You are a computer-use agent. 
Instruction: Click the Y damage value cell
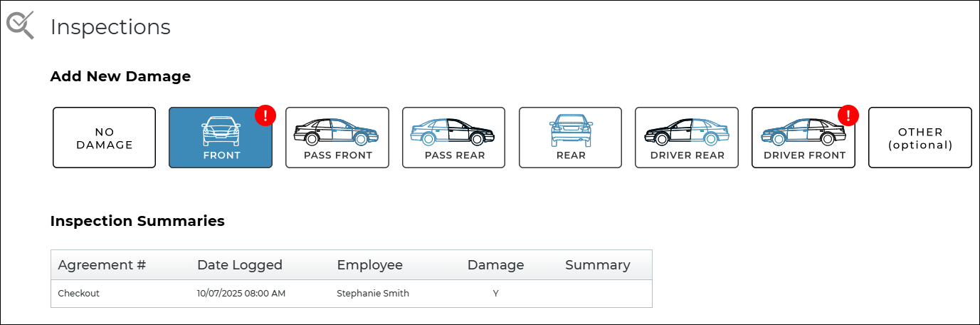[495, 294]
